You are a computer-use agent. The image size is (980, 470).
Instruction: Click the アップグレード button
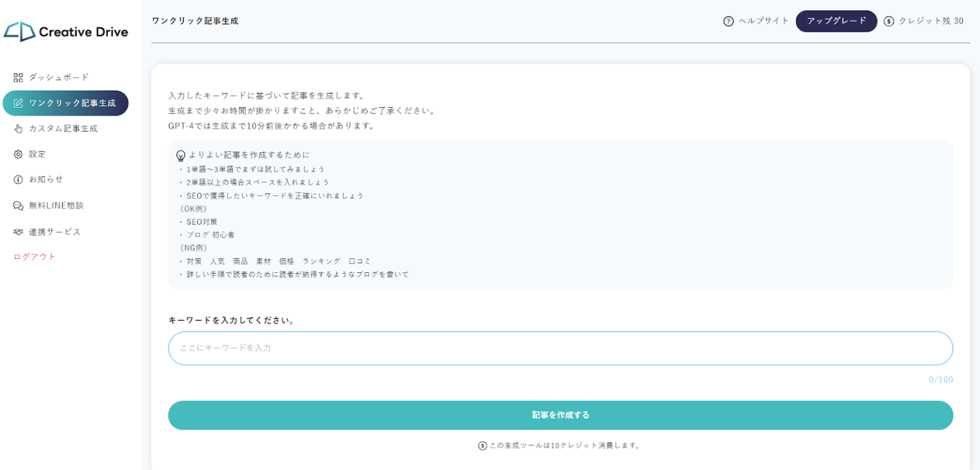point(836,20)
